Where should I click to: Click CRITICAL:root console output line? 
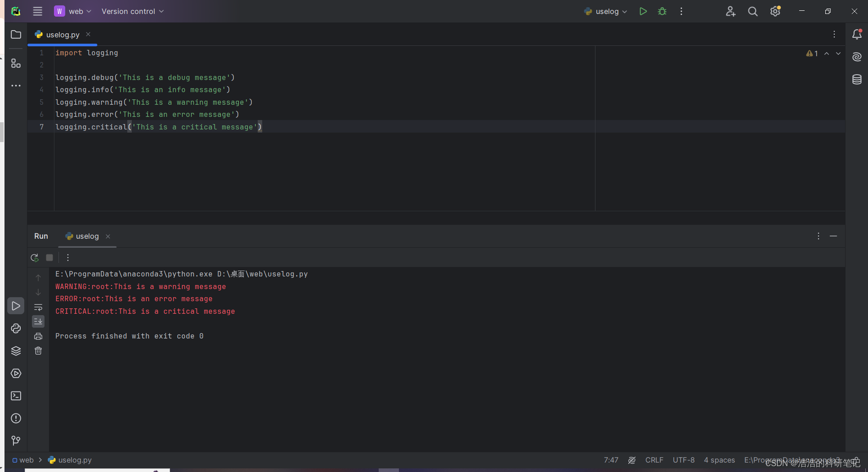pos(145,311)
